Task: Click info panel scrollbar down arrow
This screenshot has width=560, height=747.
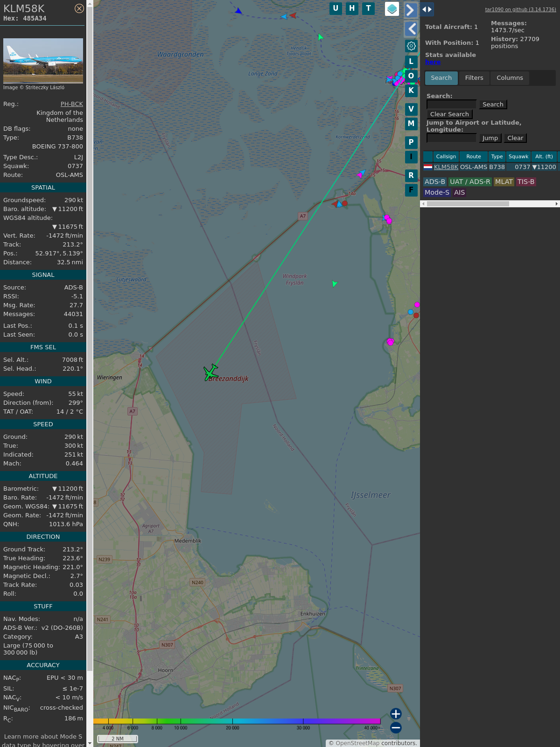Action: tap(90, 743)
